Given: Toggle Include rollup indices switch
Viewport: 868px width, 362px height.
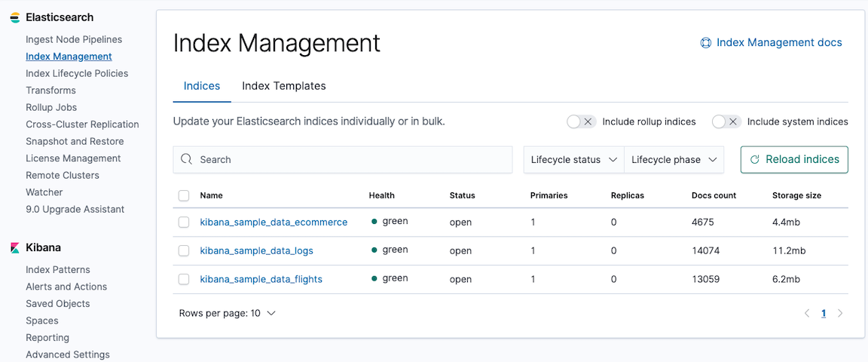Looking at the screenshot, I should (x=581, y=121).
